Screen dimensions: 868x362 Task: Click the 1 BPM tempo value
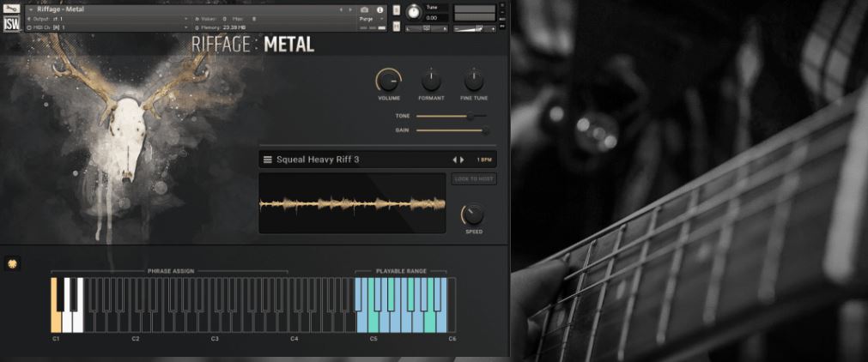click(484, 160)
